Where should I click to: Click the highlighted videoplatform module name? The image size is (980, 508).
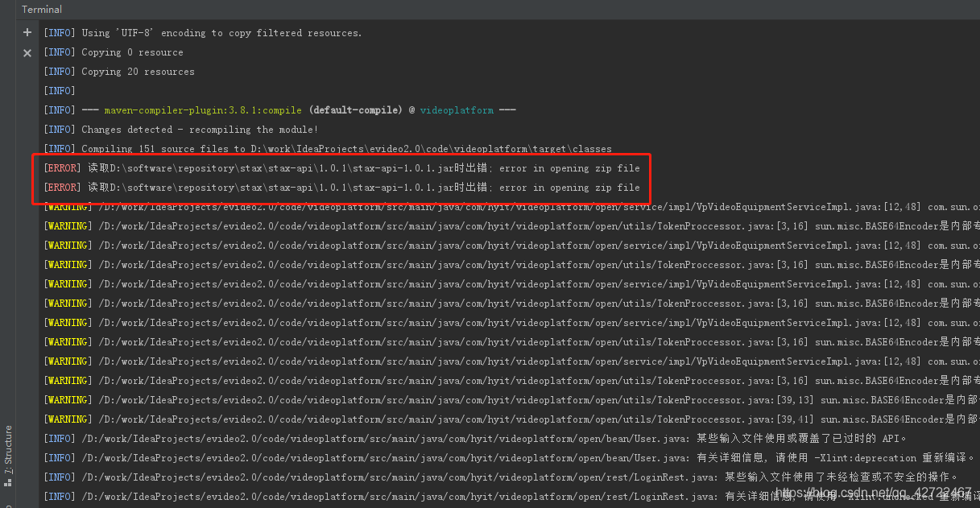click(457, 109)
